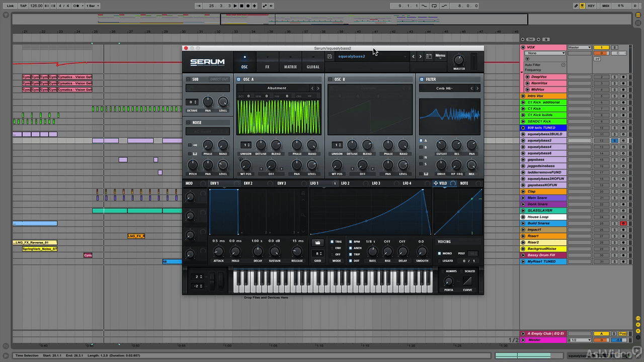Screen dimensions: 644x362
Task: Click the filter CUTOFF knob
Action: [x=441, y=145]
